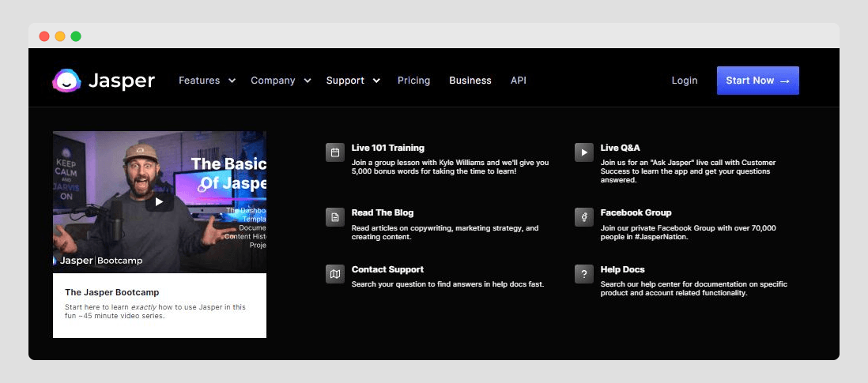Viewport: 868px width, 383px height.
Task: Open the Features menu
Action: pyautogui.click(x=199, y=81)
